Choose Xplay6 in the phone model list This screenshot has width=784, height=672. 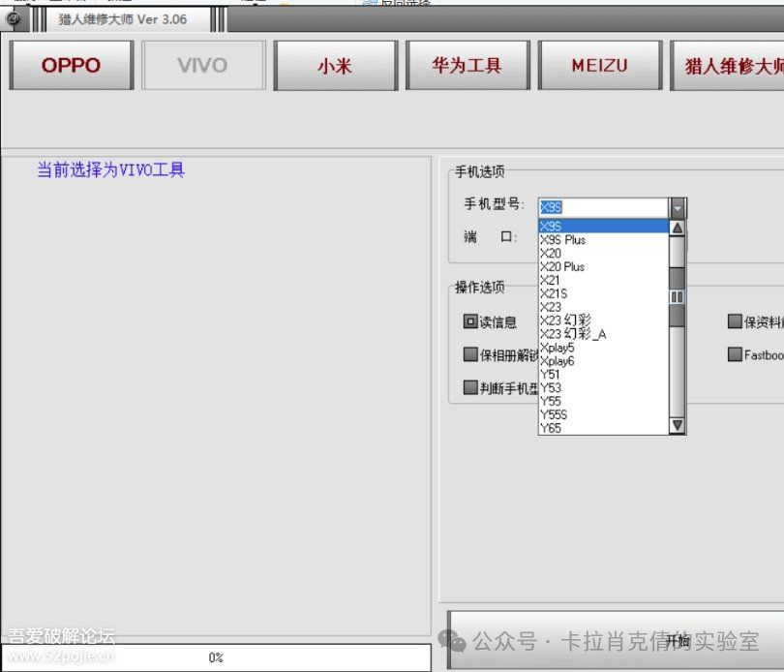pos(558,360)
